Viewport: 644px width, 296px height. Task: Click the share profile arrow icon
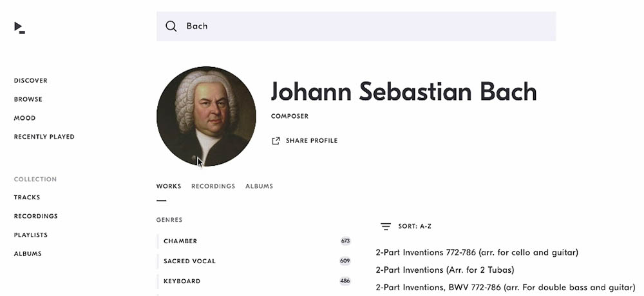276,141
